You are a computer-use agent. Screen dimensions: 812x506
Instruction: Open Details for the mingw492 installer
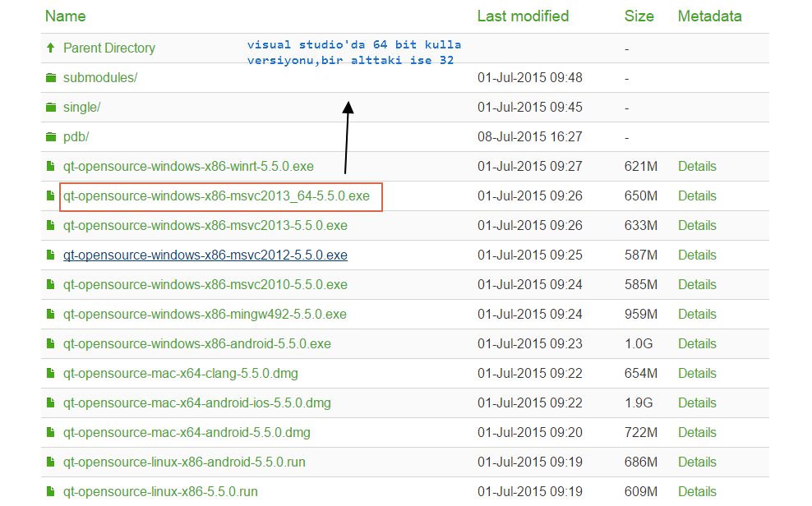[697, 314]
